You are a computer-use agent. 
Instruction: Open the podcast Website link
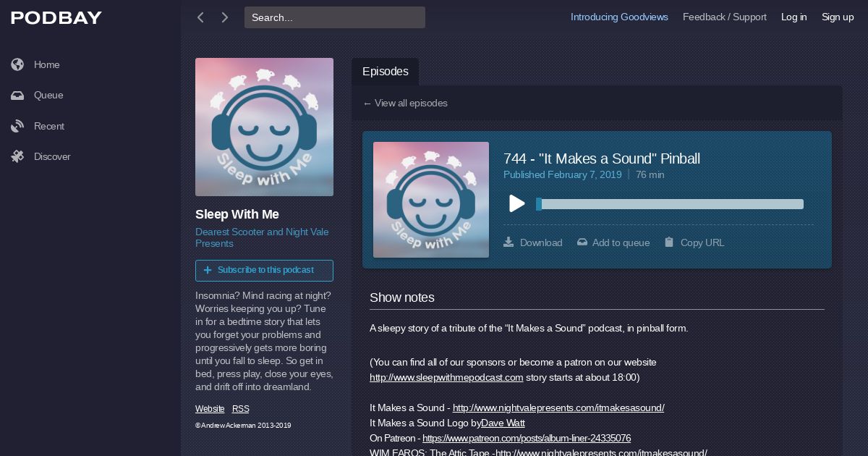click(210, 409)
